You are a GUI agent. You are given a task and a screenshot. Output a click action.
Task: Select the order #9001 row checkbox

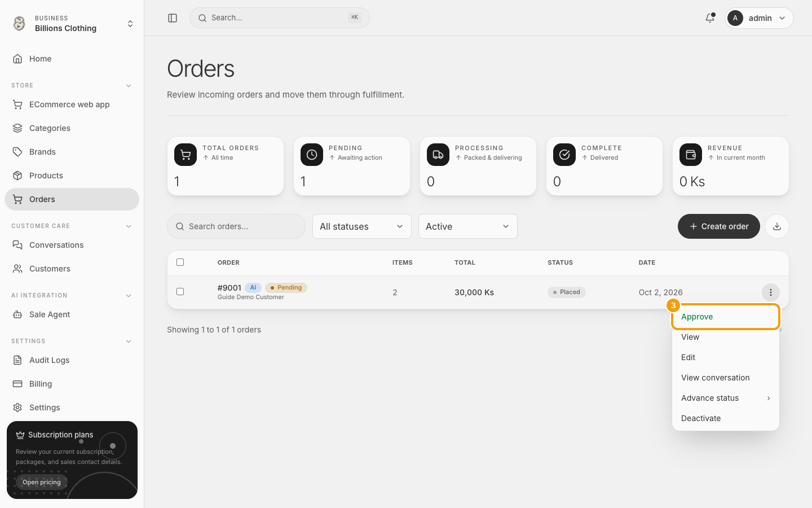[x=180, y=292]
